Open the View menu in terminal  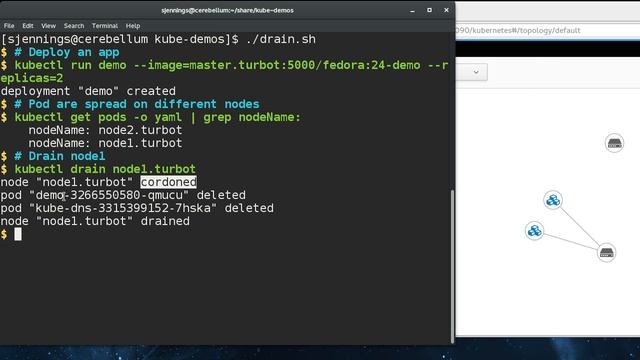click(48, 26)
